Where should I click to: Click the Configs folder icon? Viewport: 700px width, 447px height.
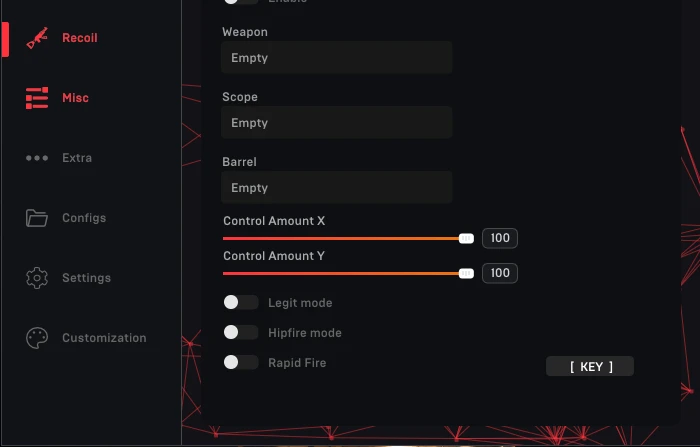pos(37,218)
